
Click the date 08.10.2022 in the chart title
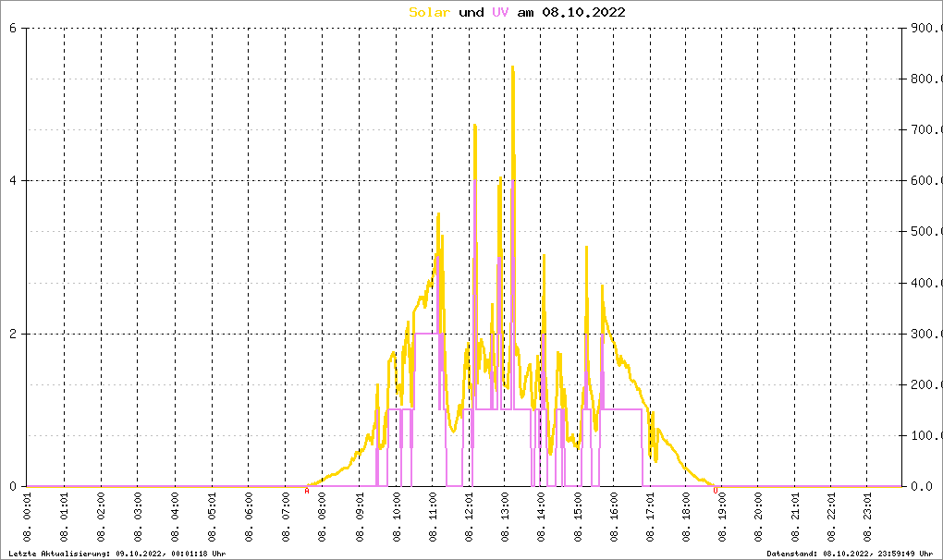583,12
